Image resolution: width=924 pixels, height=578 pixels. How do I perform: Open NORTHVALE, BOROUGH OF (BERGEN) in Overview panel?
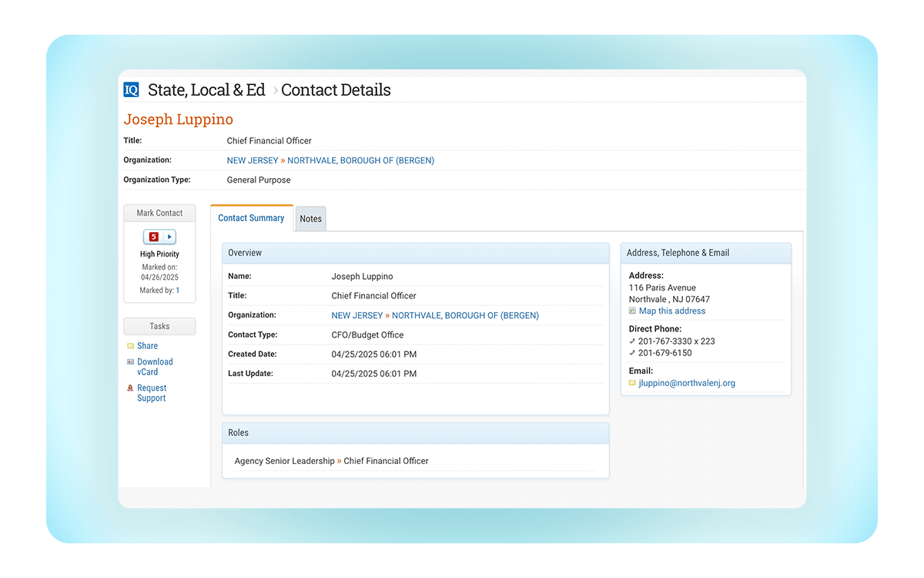(x=465, y=315)
